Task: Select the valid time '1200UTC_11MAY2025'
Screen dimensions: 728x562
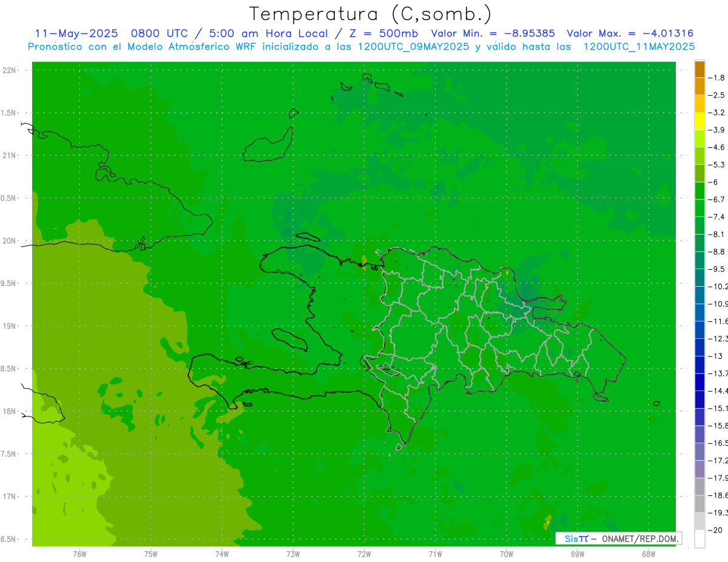Action: click(639, 47)
